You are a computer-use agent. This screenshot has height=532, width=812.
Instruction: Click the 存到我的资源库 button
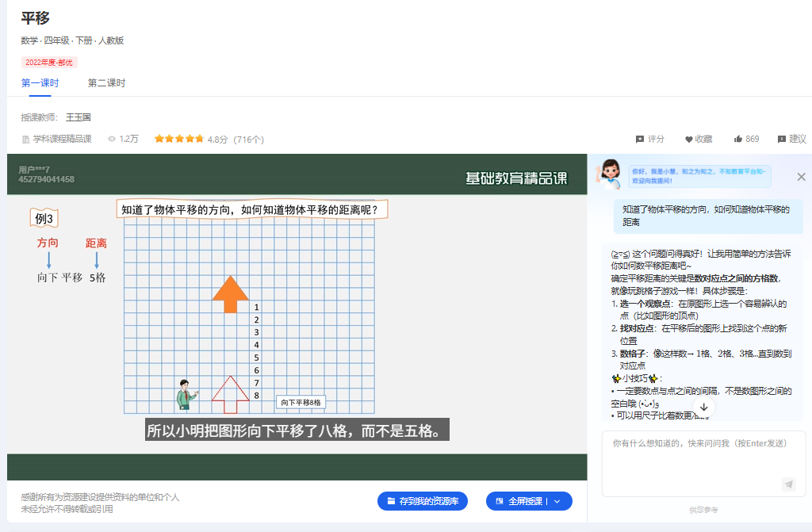coord(423,501)
